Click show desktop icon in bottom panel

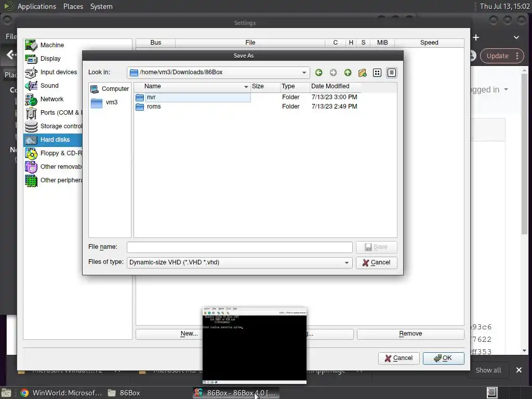pyautogui.click(x=6, y=393)
